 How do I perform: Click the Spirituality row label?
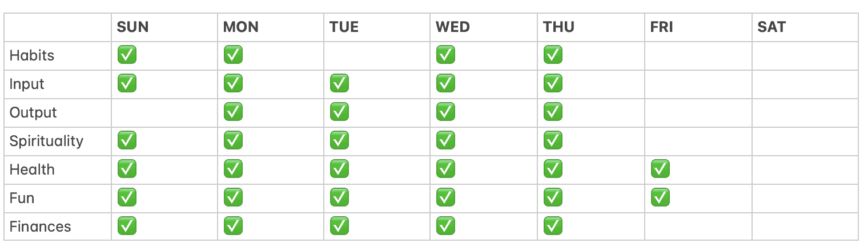[x=46, y=141]
